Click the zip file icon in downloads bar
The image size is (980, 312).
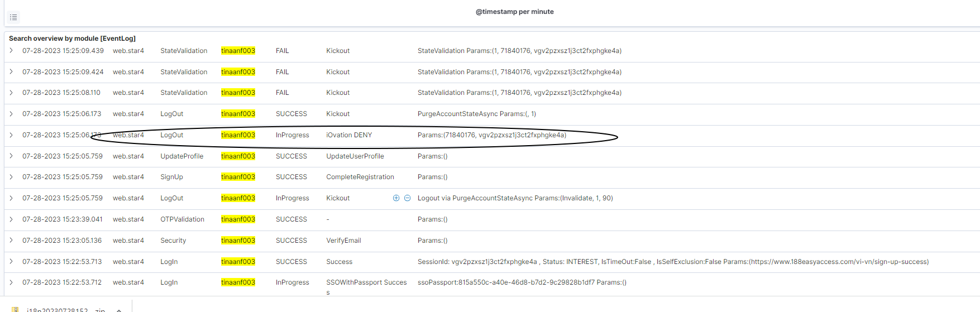tap(16, 309)
